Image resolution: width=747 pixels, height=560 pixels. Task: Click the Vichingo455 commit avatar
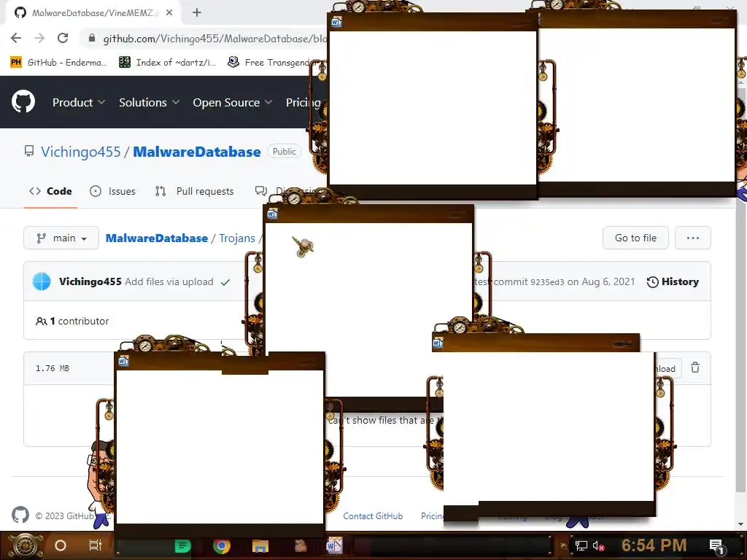point(42,281)
